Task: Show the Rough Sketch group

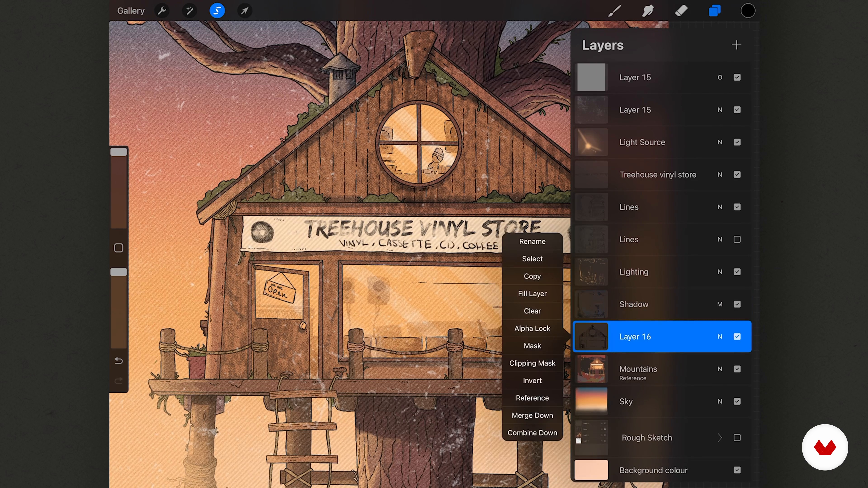Action: [x=737, y=437]
